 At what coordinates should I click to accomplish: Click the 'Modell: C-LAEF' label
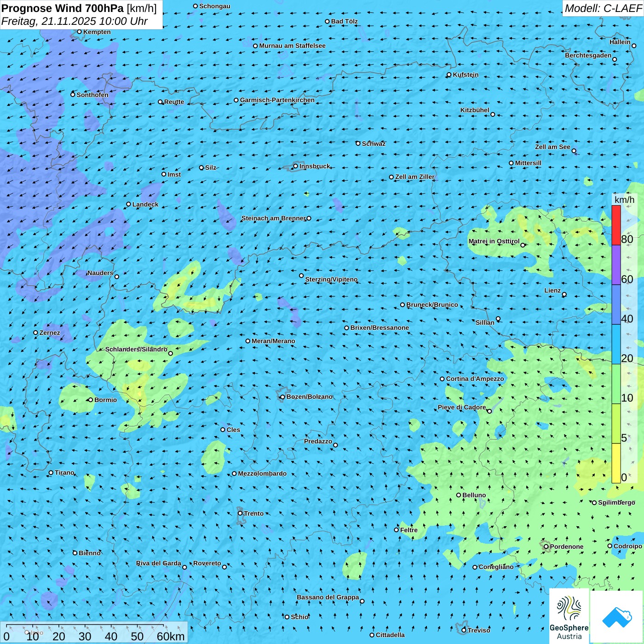603,8
